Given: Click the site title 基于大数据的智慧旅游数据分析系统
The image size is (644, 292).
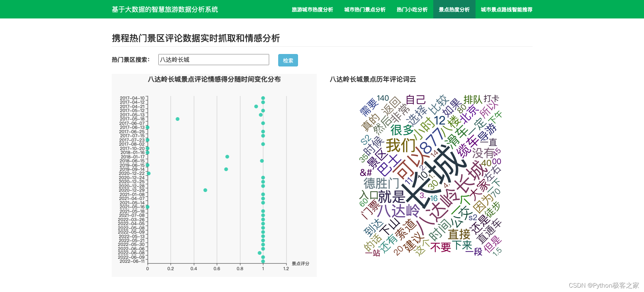Looking at the screenshot, I should [165, 9].
